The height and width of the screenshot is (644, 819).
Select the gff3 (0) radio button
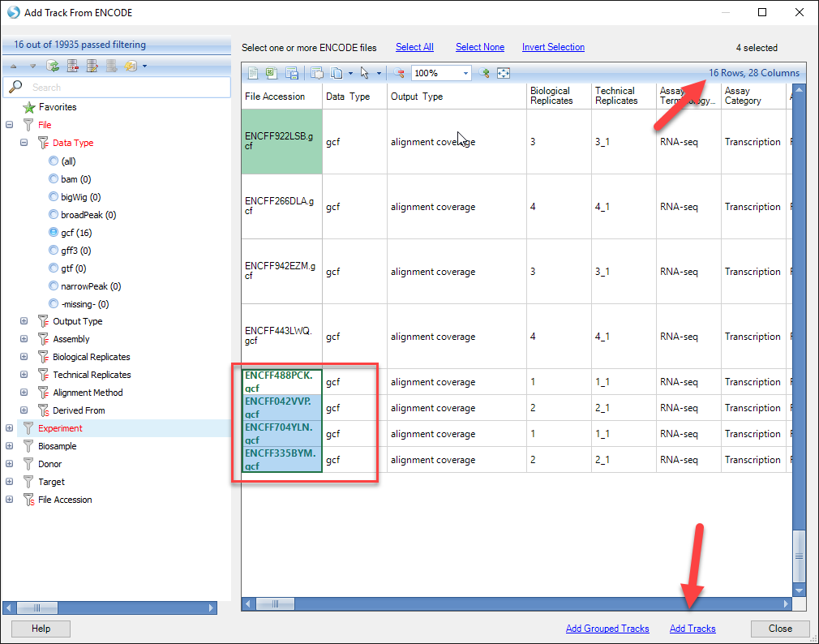click(54, 250)
